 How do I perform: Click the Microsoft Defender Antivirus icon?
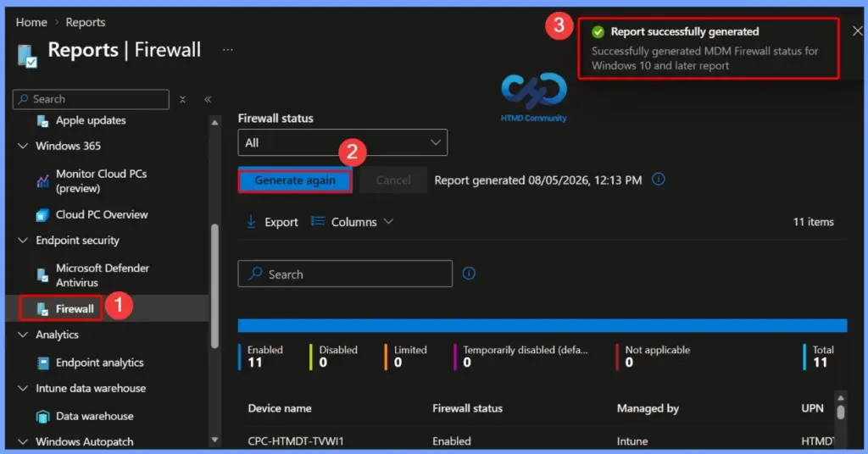[42, 274]
